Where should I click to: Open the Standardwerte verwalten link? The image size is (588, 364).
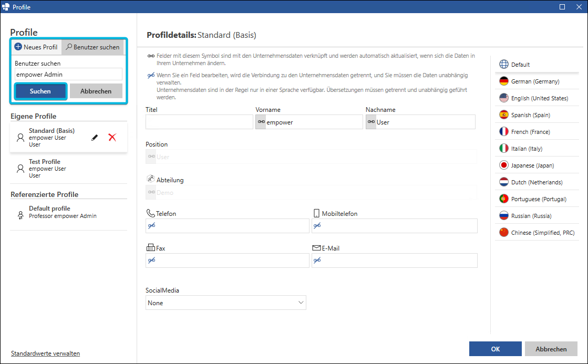point(45,353)
